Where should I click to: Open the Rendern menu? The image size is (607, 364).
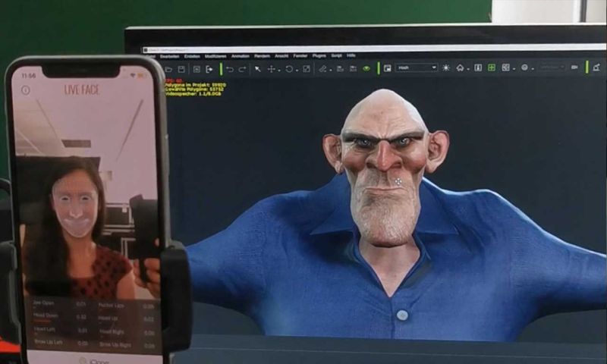(262, 56)
